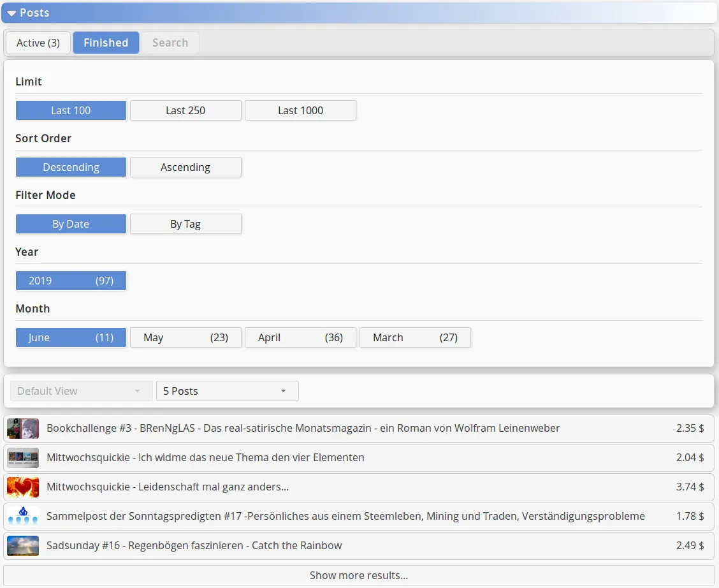Set limit to Last 250
The width and height of the screenshot is (719, 588).
(x=185, y=110)
